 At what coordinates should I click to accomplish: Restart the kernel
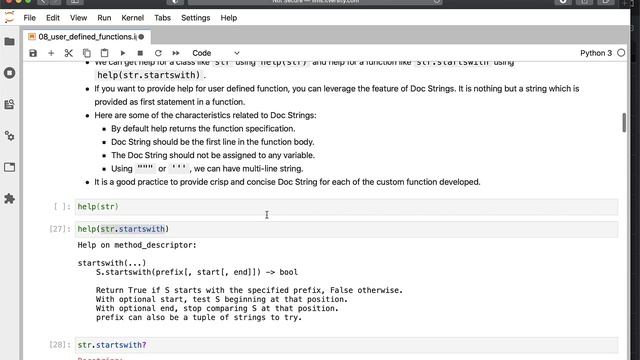[x=158, y=53]
